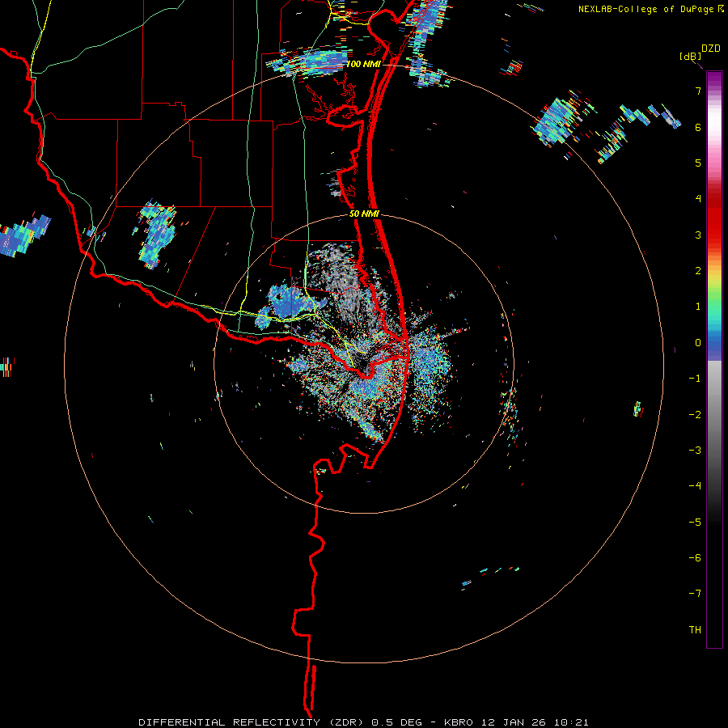The height and width of the screenshot is (728, 728).
Task: Click the -4 value on the color legend
Action: coord(695,485)
